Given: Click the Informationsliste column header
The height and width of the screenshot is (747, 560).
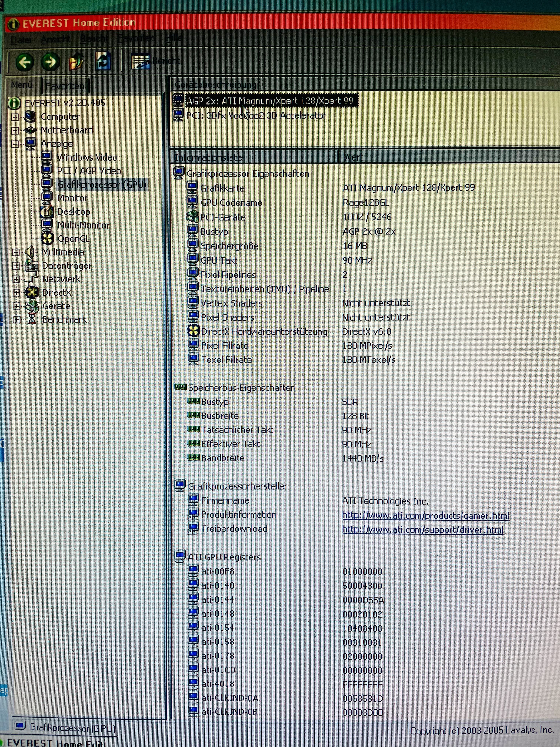Looking at the screenshot, I should tap(254, 157).
